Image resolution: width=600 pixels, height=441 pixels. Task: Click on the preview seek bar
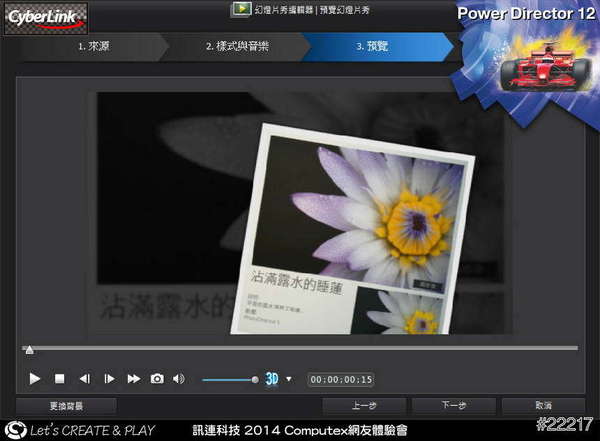(300, 348)
